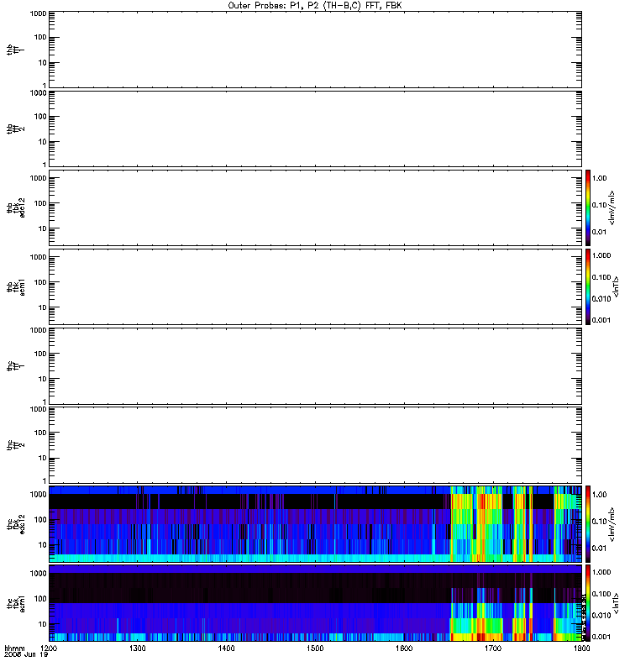Click the 100 y-axis tick of thb fbk scm1 panel

(x=40, y=282)
